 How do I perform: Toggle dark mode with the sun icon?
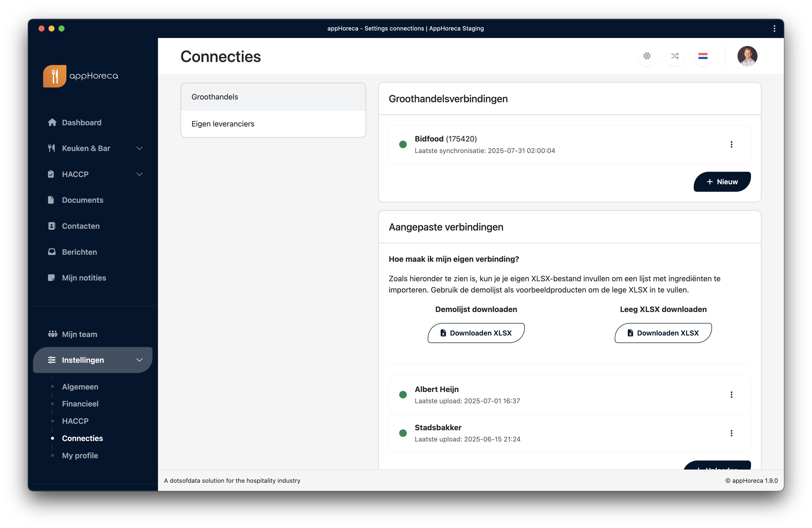pyautogui.click(x=646, y=56)
